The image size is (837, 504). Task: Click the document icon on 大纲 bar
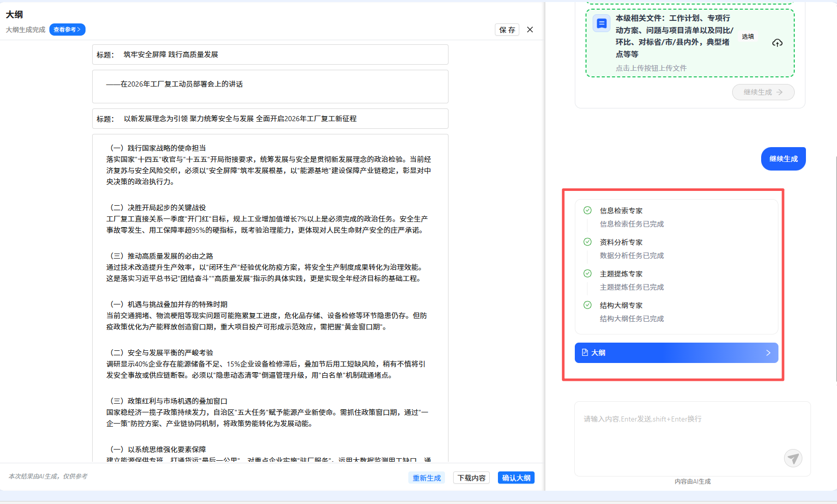(x=585, y=352)
